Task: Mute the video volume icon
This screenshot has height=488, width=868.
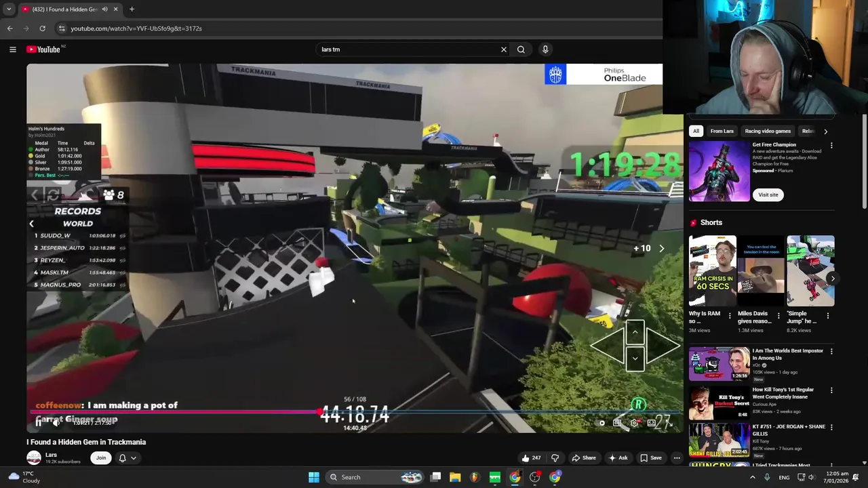Action: coord(56,422)
